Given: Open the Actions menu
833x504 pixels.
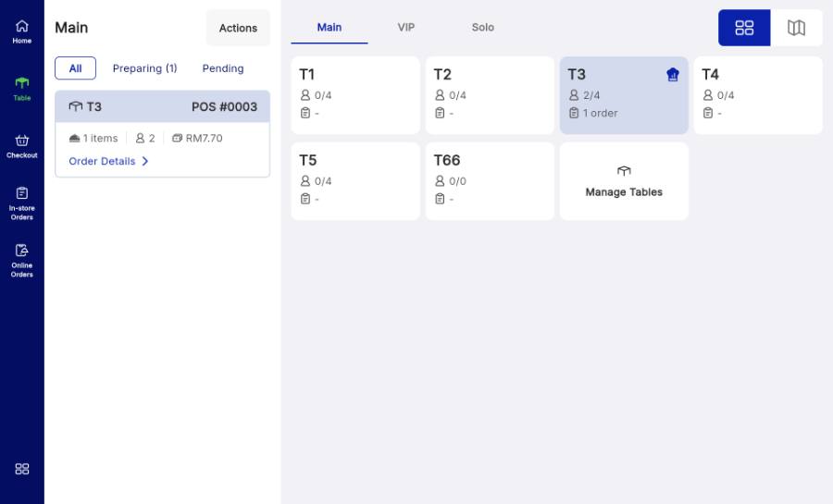Looking at the screenshot, I should [x=238, y=28].
